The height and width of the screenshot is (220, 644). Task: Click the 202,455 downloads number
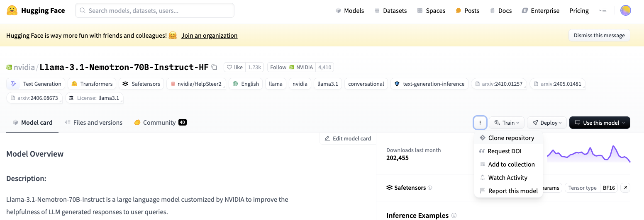(398, 158)
